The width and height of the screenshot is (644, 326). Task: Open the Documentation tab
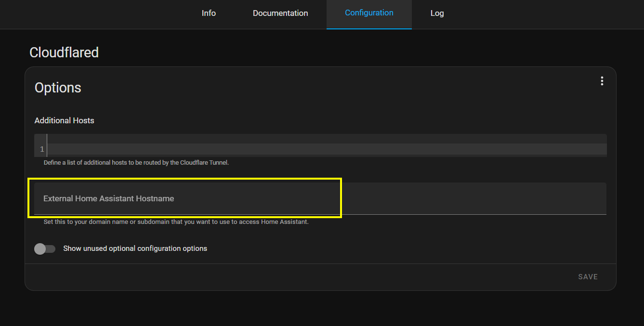tap(280, 13)
